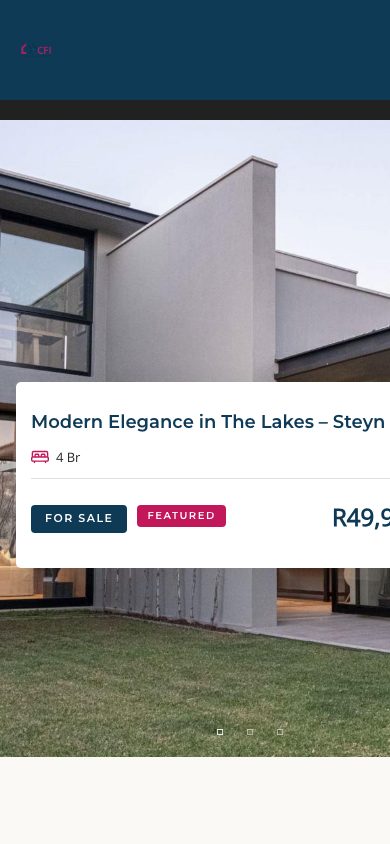Select the first slide indicator dot
390x844 pixels.
[219, 732]
